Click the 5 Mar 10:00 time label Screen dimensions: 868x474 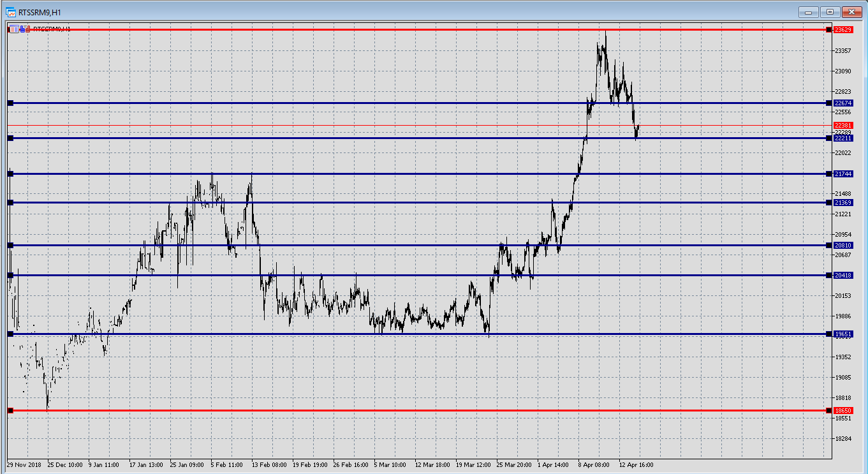coord(390,465)
